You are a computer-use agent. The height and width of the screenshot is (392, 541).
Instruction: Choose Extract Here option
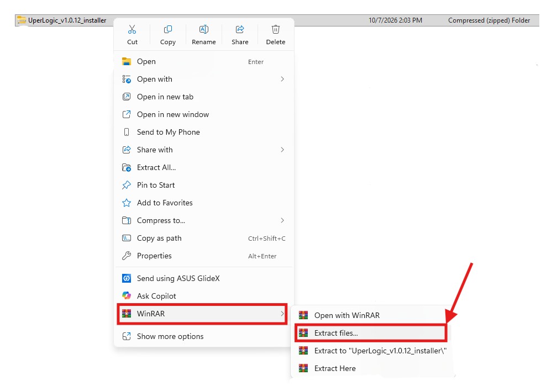pos(372,368)
